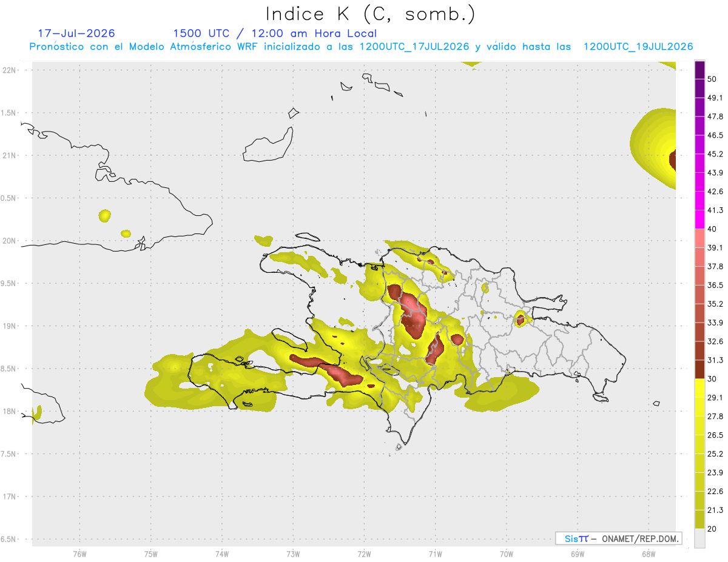Viewport: 728px width, 562px height.
Task: Click the latitude label "22N"
Action: pos(9,70)
